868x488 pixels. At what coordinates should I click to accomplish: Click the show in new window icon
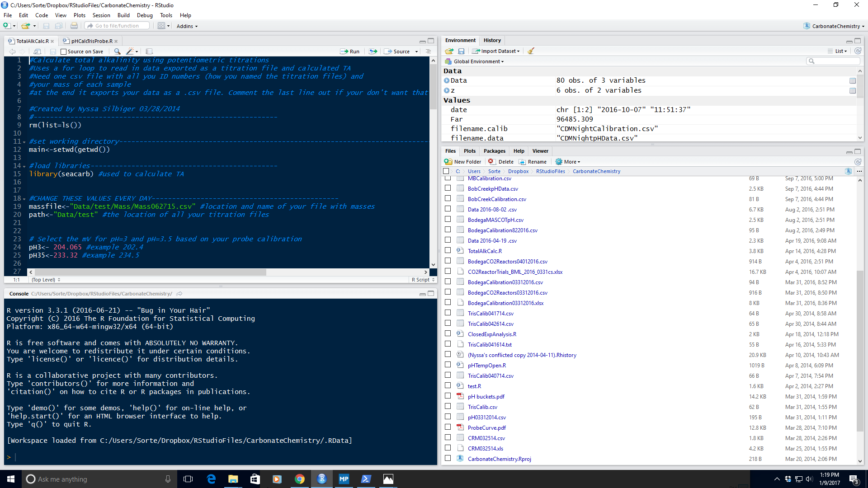coord(38,52)
